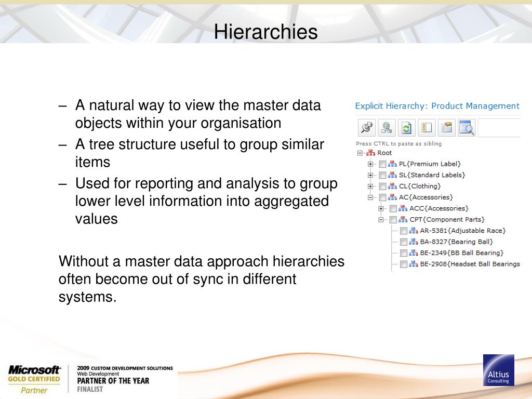
Task: Click the pushpin toolbar icon
Action: click(367, 128)
